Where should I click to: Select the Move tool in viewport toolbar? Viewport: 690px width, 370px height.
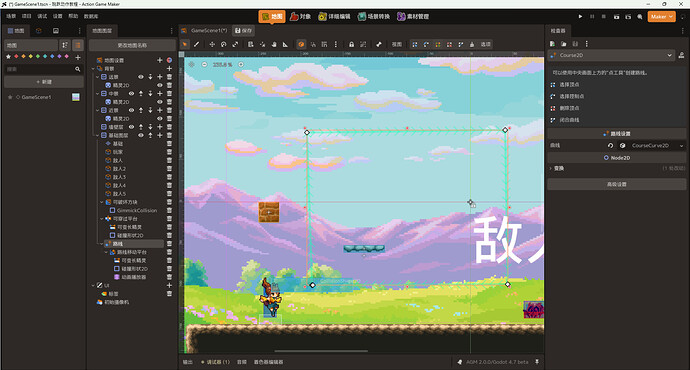[x=212, y=44]
